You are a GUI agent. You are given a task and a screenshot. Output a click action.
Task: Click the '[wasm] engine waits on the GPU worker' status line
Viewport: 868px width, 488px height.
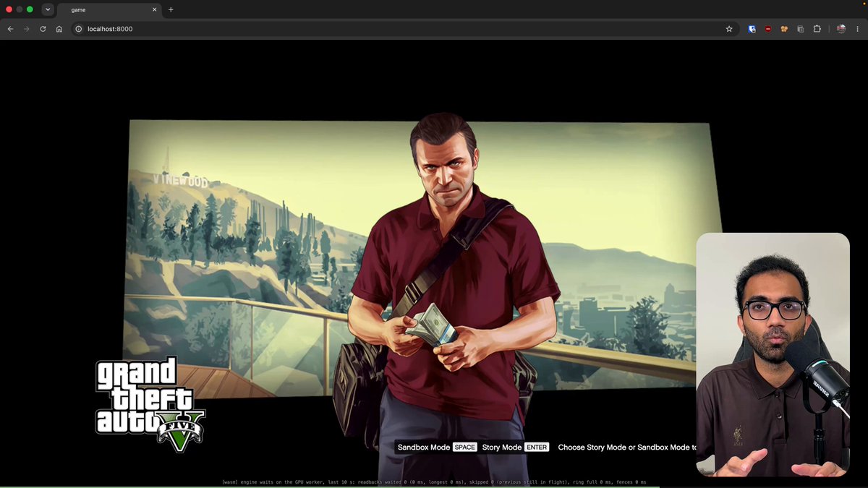pyautogui.click(x=434, y=482)
